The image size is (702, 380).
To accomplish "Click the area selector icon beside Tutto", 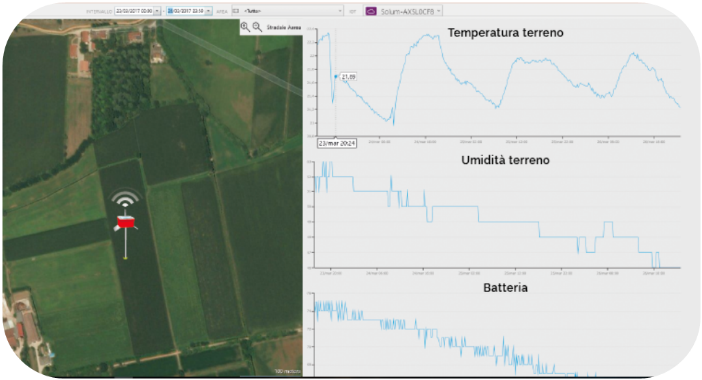I will coord(236,11).
